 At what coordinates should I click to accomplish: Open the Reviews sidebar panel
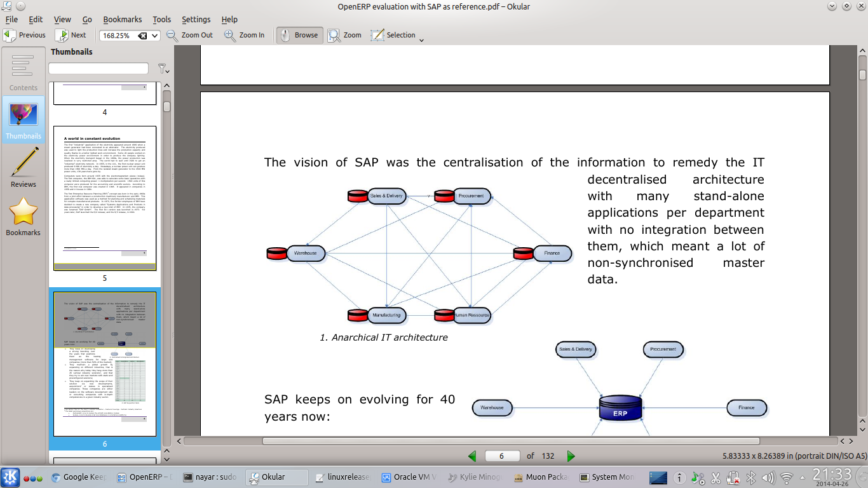pos(23,168)
